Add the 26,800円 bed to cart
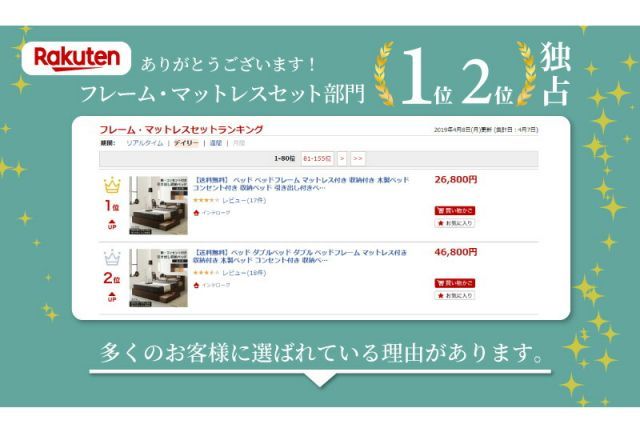The height and width of the screenshot is (432, 640). (455, 211)
